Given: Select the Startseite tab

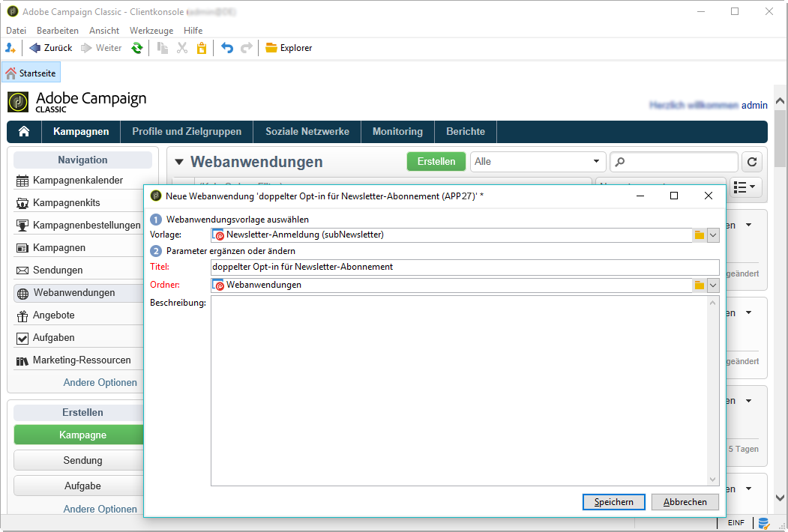Looking at the screenshot, I should point(31,73).
